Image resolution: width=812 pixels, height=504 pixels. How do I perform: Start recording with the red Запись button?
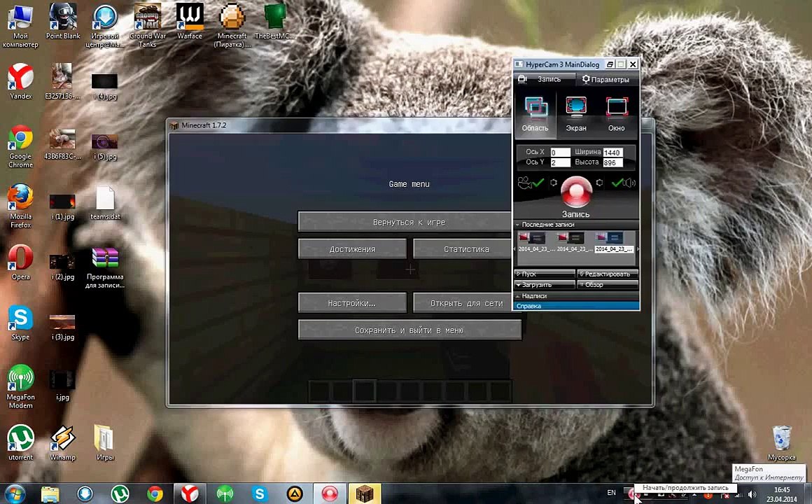[576, 192]
